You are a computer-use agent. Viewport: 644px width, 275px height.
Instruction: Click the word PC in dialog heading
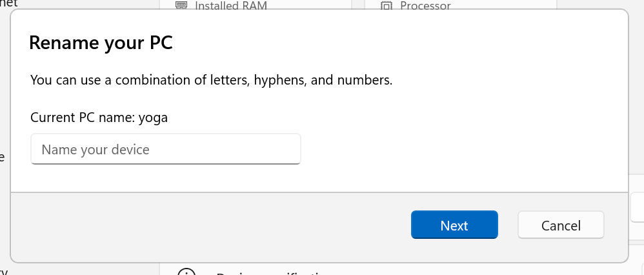coord(159,43)
